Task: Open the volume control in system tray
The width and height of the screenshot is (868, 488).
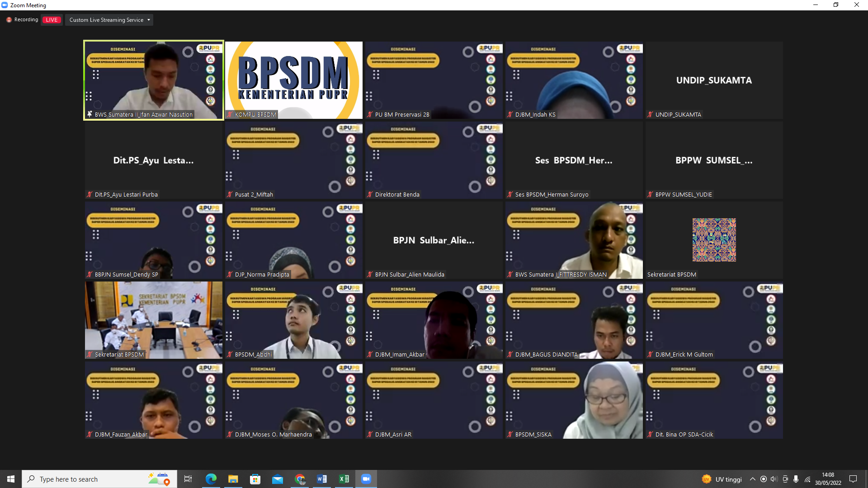Action: 774,479
